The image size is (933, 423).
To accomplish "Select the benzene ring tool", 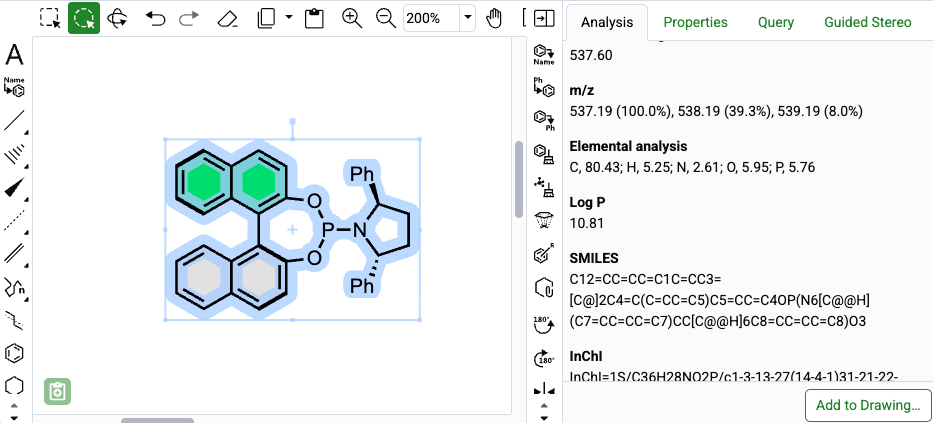I will pos(14,354).
